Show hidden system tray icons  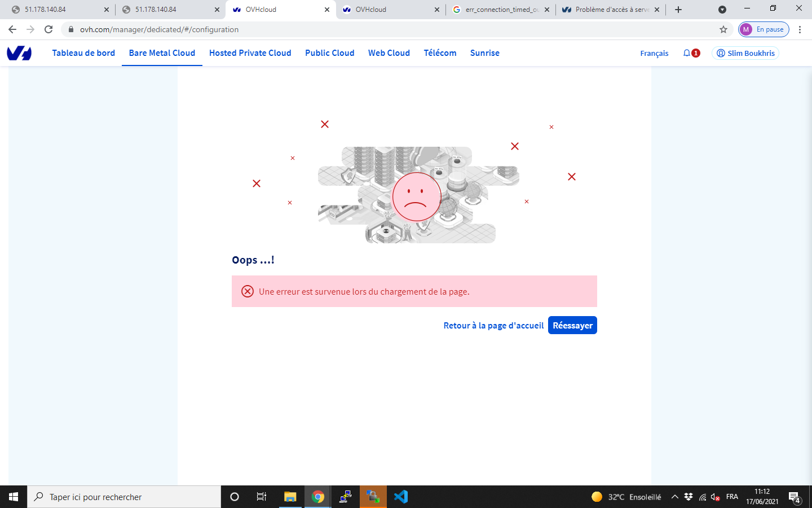674,497
